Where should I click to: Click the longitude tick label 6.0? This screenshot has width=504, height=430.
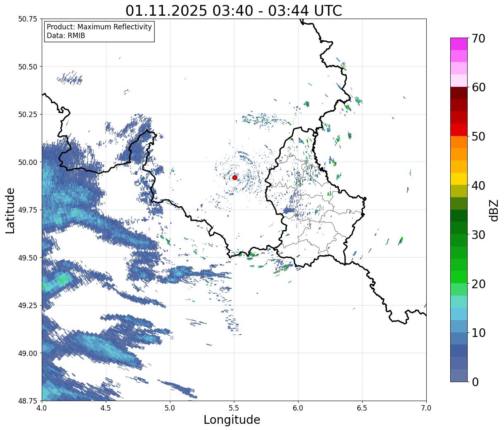298,408
